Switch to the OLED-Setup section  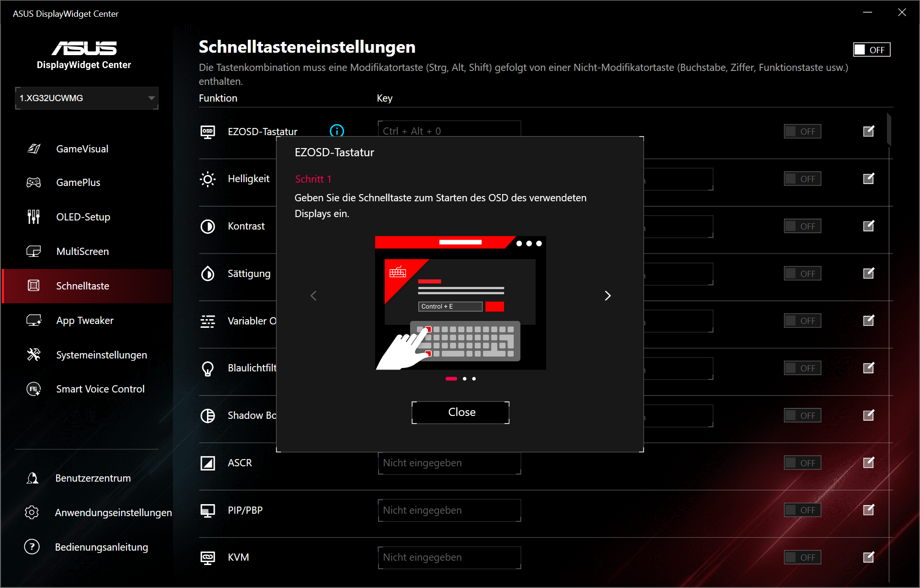coord(83,217)
